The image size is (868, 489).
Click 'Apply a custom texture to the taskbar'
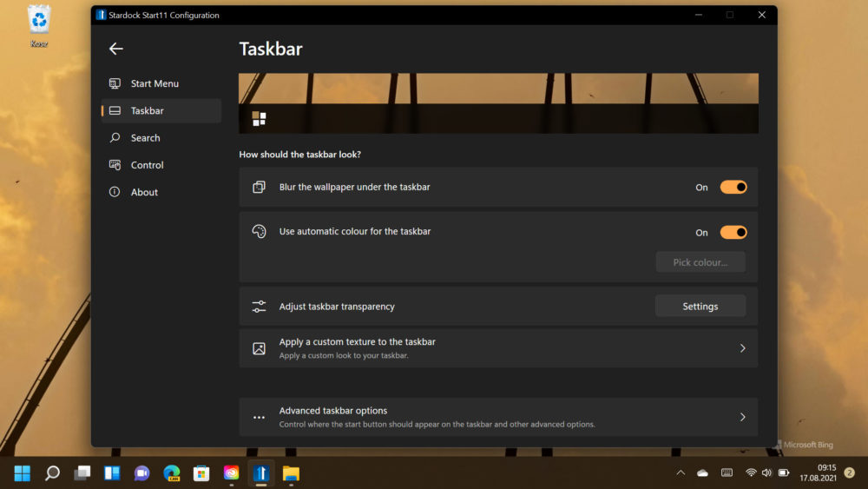coord(357,342)
